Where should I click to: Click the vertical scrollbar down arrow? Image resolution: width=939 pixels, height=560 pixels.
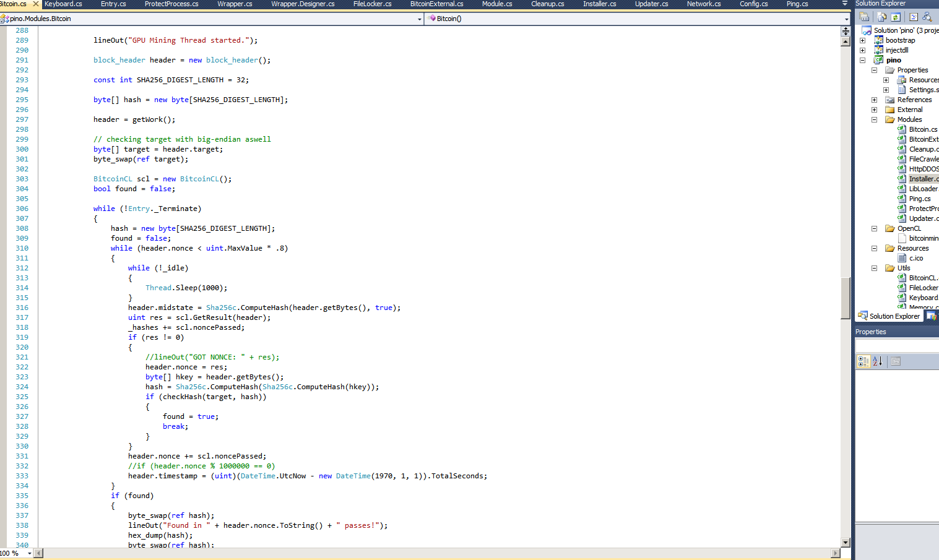click(846, 543)
